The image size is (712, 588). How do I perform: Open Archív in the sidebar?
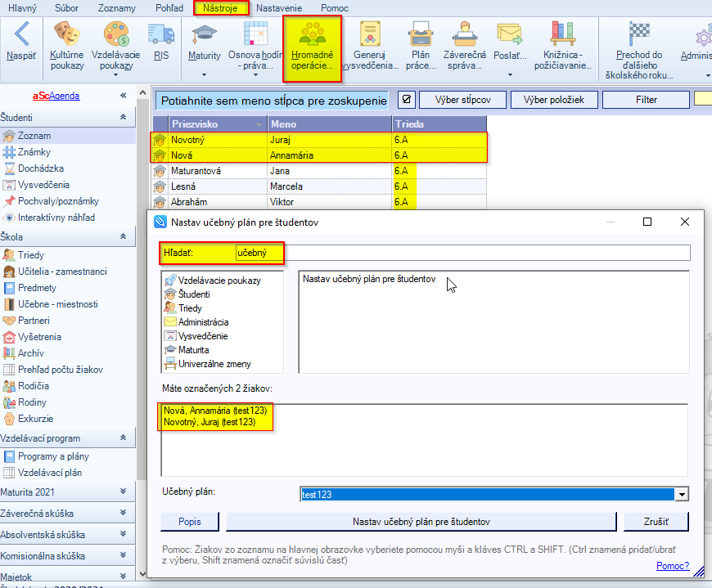point(31,353)
